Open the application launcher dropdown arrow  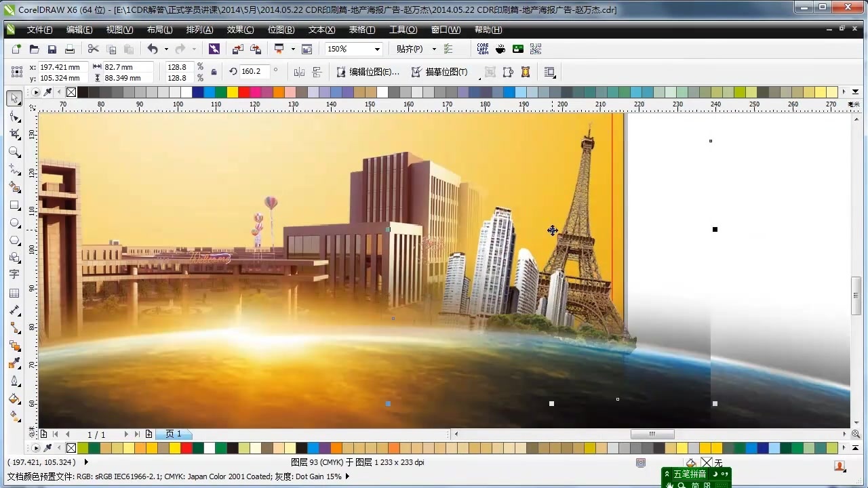pos(293,49)
